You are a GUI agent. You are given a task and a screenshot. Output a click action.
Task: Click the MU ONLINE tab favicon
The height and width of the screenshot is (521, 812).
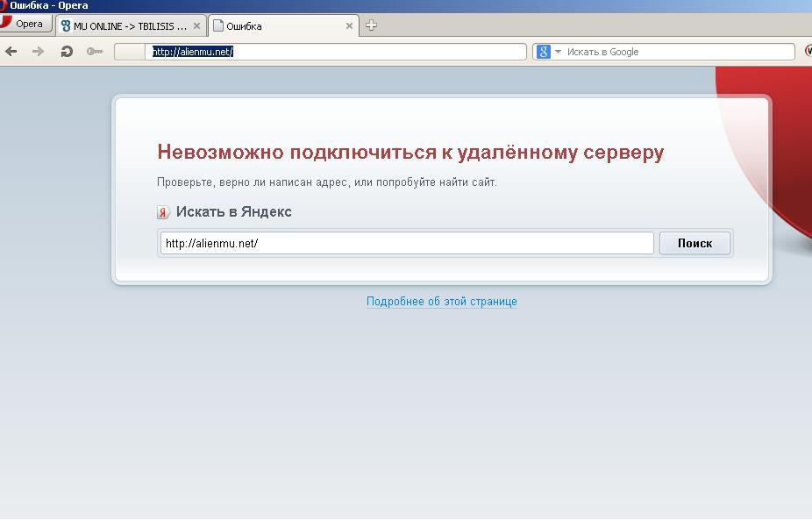[x=65, y=25]
